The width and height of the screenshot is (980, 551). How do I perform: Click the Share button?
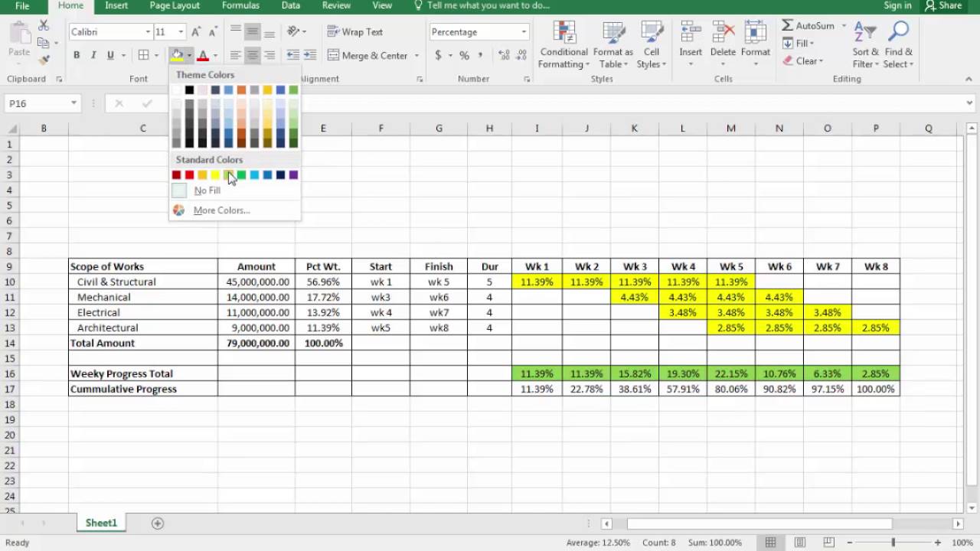point(943,6)
